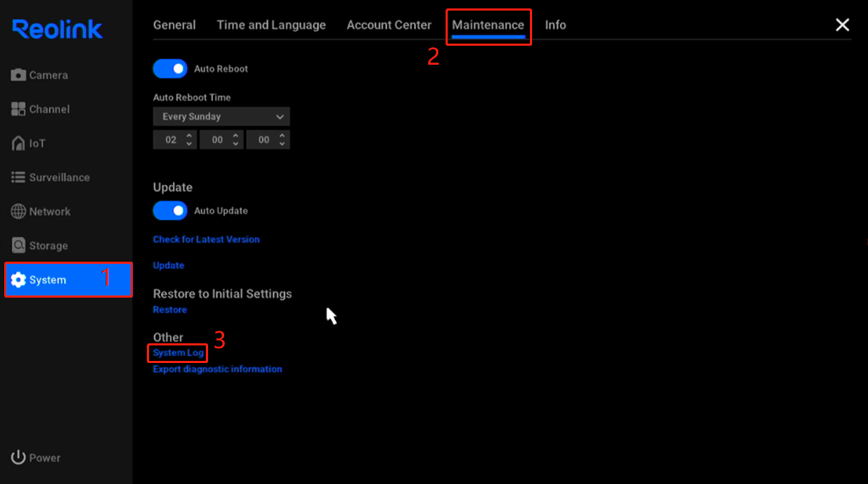
Task: Open the Surveillance list icon
Action: pos(18,177)
